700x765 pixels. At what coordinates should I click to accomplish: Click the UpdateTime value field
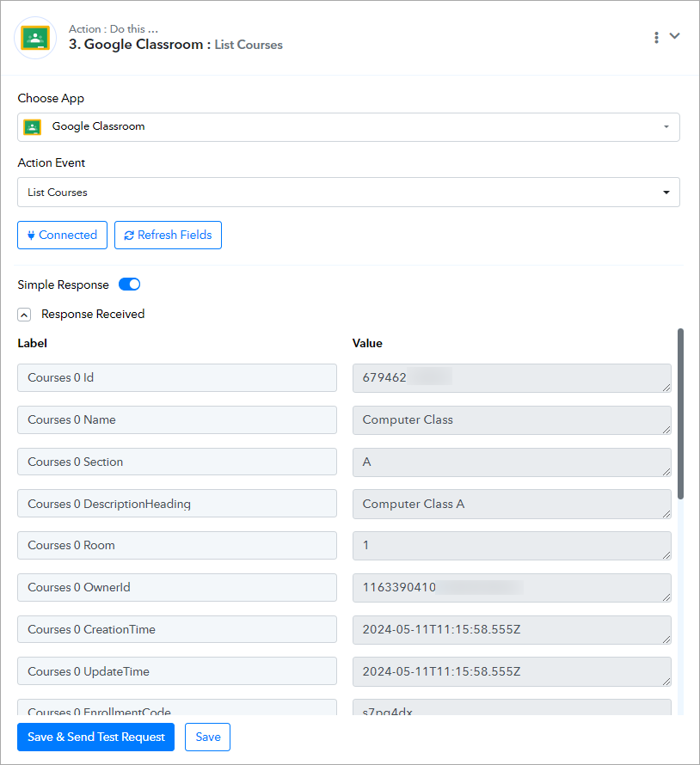pyautogui.click(x=512, y=672)
